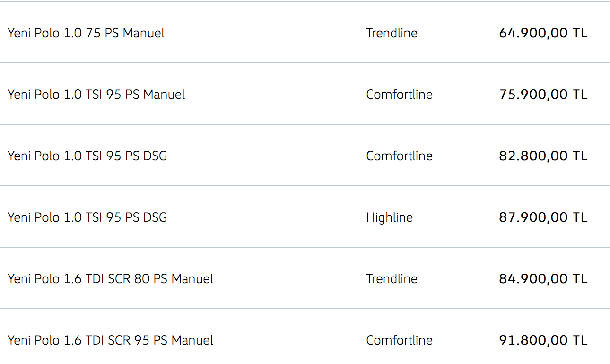This screenshot has width=610, height=364.
Task: Click Trendline trim beside the 64.900,00 TL price
Action: (392, 33)
